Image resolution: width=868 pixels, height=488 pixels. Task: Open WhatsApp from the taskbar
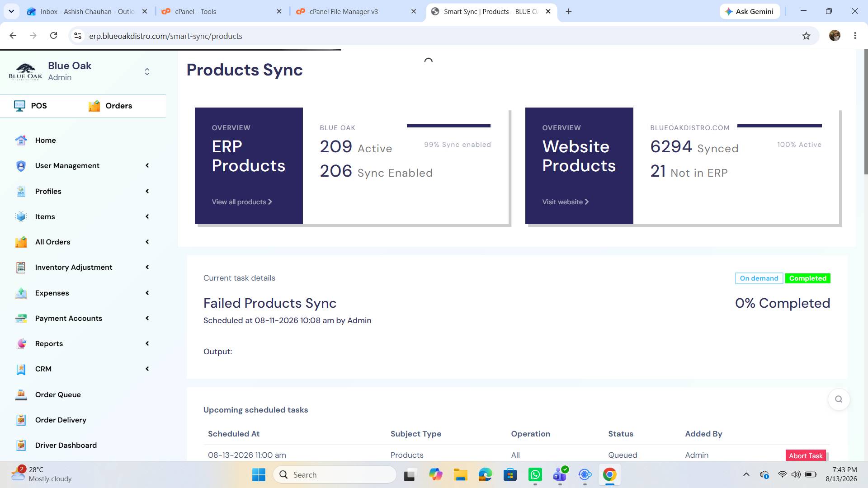pyautogui.click(x=535, y=474)
